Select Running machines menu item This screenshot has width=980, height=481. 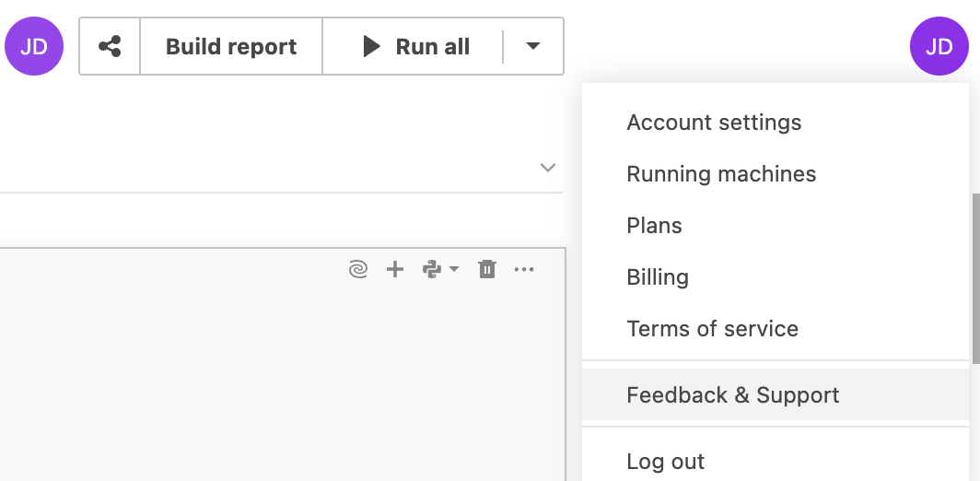pos(721,174)
